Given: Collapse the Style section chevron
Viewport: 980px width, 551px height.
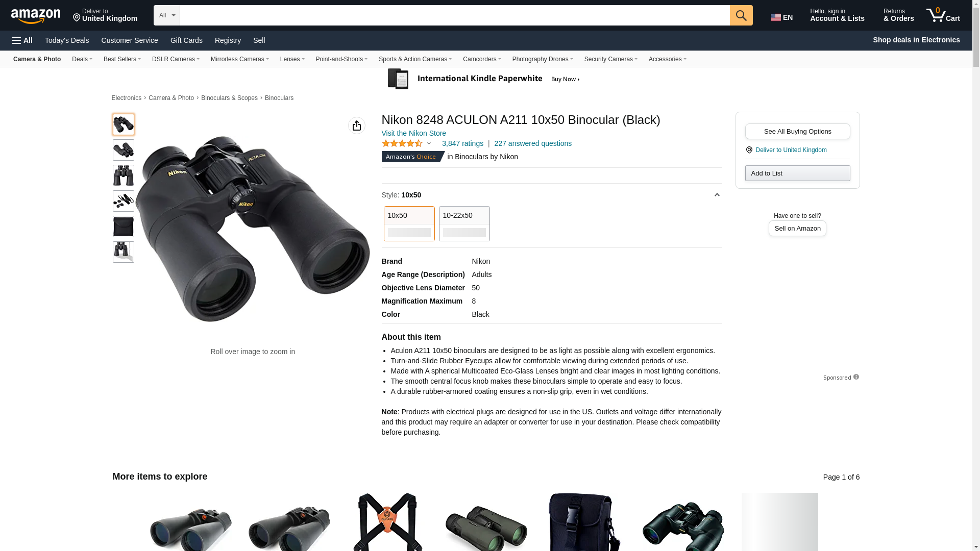Looking at the screenshot, I should point(717,195).
